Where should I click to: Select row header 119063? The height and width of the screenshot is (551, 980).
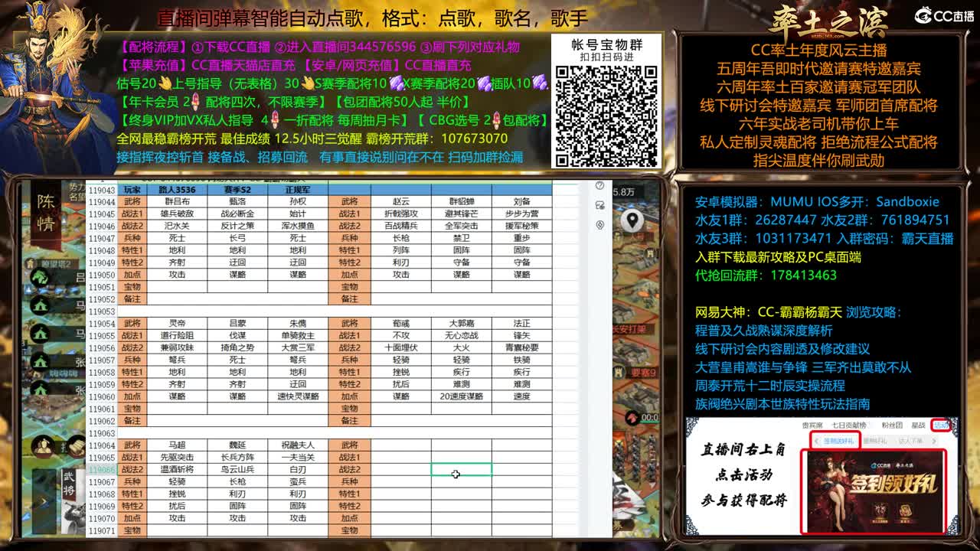[x=102, y=433]
